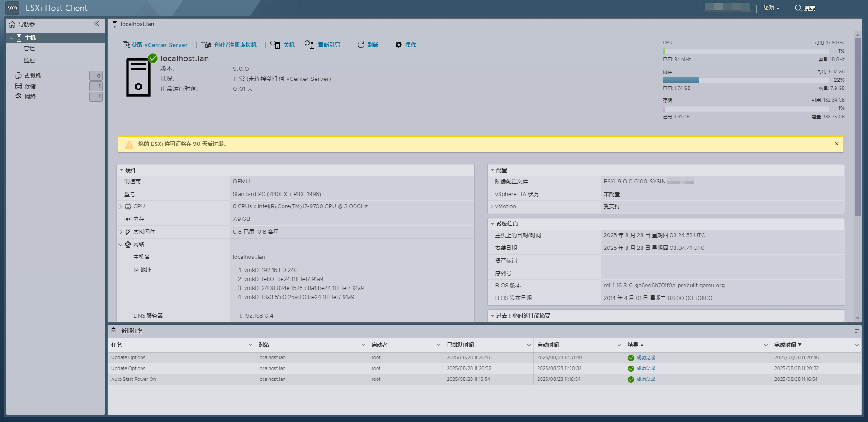Click the Auto Start Power On task

coord(133,380)
